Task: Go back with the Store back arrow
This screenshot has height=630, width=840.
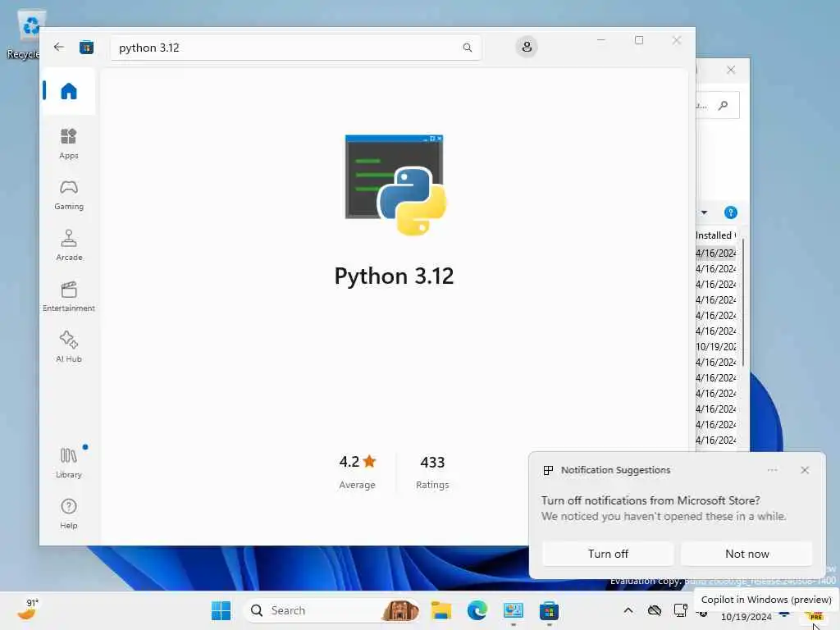Action: [59, 47]
